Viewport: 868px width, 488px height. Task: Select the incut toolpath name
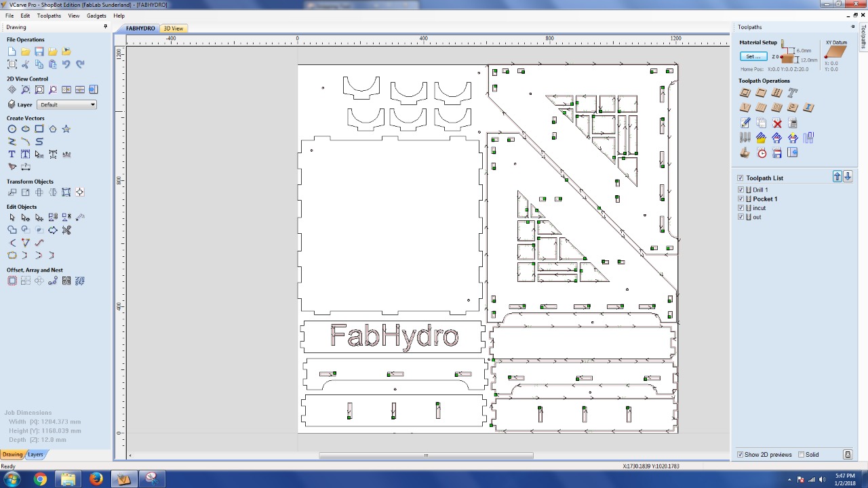pyautogui.click(x=759, y=208)
